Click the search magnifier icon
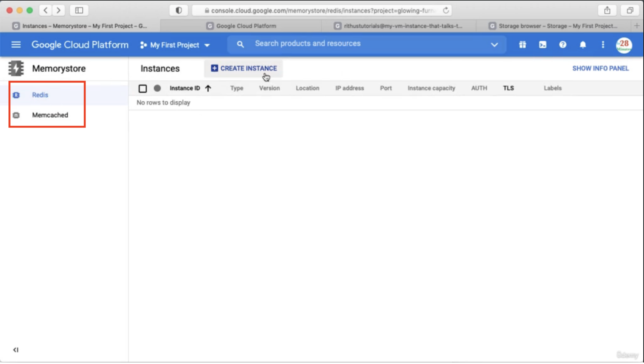The height and width of the screenshot is (364, 644). [x=240, y=44]
